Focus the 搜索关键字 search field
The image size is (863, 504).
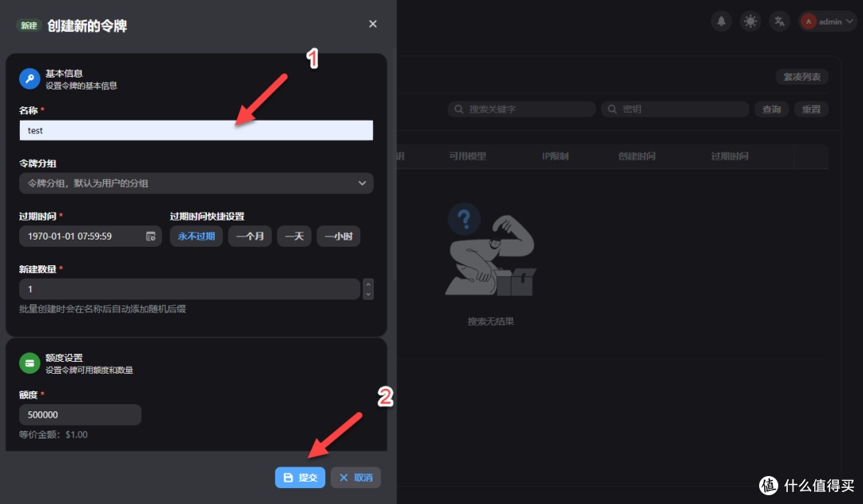(x=522, y=109)
